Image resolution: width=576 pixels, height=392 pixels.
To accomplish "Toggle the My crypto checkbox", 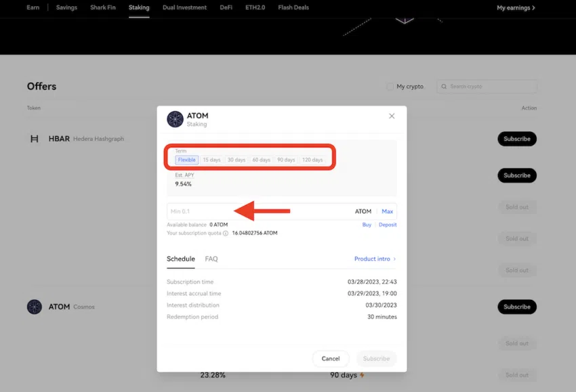I will tap(390, 86).
